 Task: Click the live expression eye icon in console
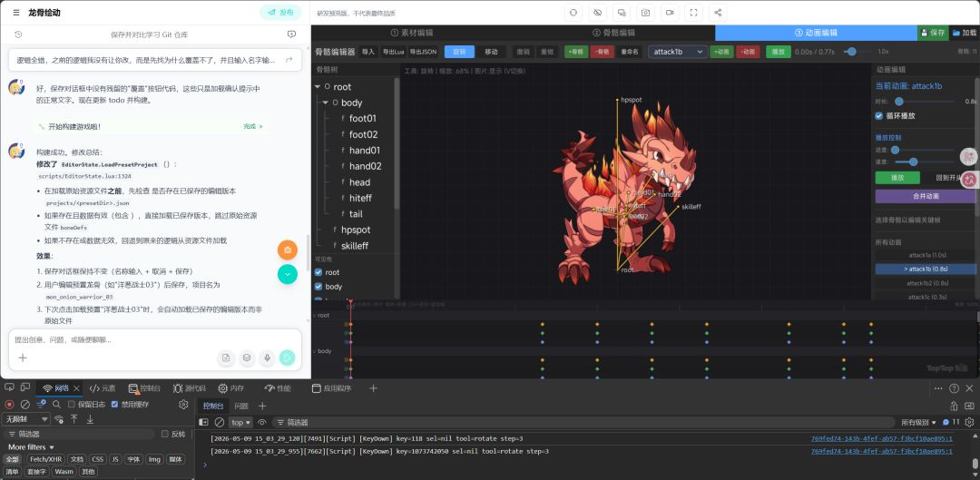[262, 423]
